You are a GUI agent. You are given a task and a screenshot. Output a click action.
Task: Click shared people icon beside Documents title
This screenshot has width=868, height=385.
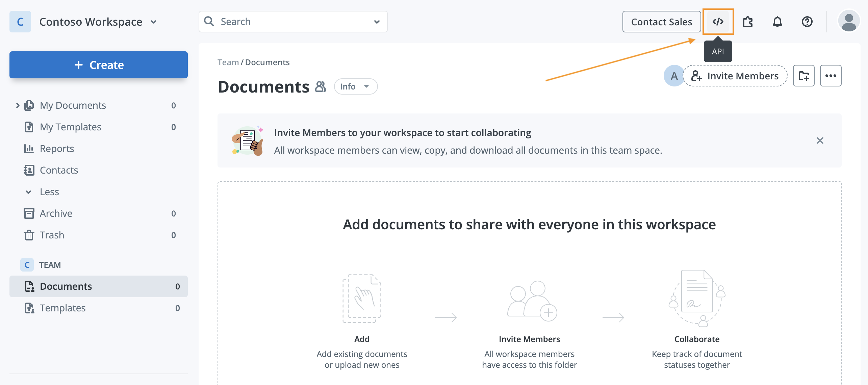(x=320, y=86)
